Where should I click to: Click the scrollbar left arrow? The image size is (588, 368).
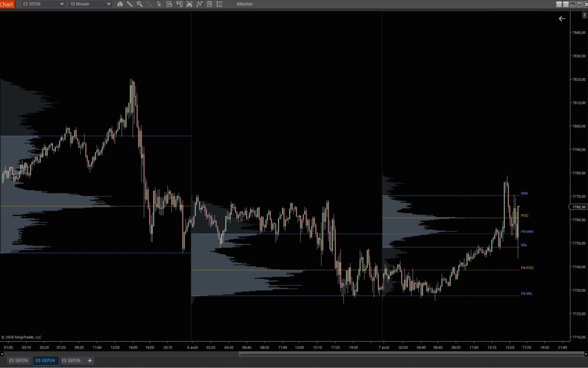(x=2, y=354)
